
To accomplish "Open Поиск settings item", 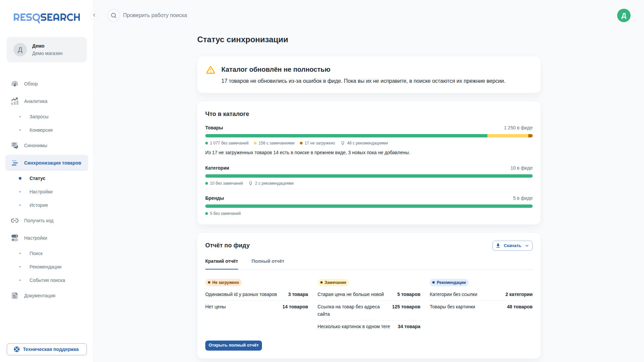I will point(36,253).
